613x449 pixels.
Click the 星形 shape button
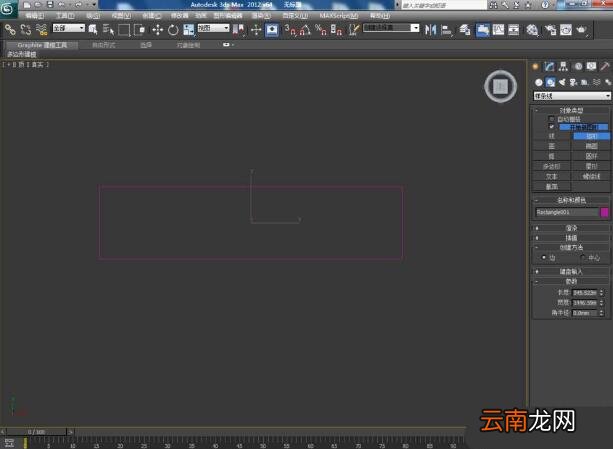(x=591, y=166)
